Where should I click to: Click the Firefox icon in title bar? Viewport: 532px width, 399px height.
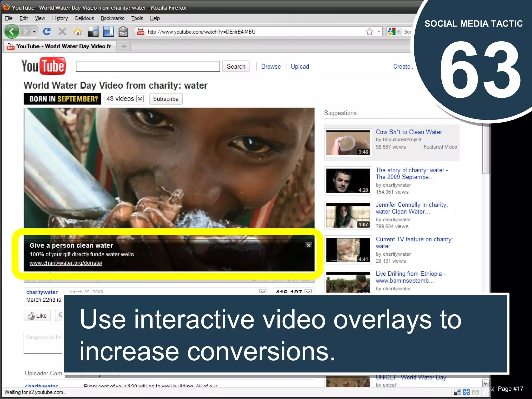coord(6,7)
